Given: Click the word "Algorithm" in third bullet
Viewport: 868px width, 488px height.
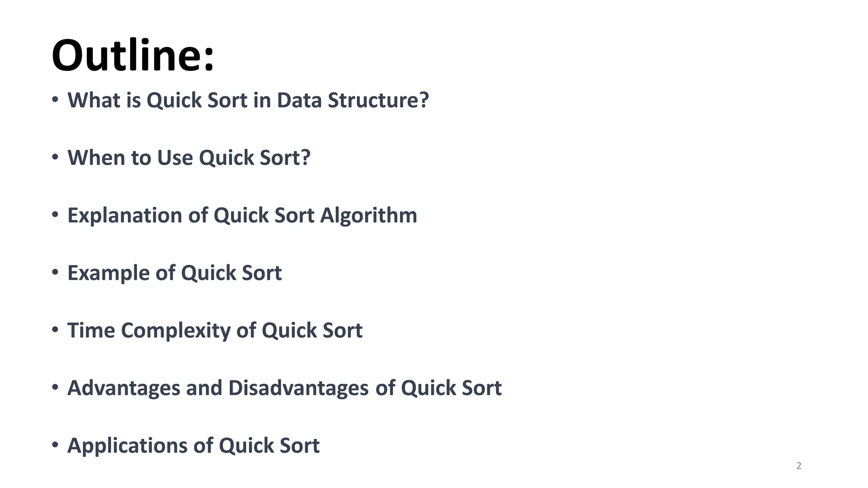Looking at the screenshot, I should coord(368,216).
